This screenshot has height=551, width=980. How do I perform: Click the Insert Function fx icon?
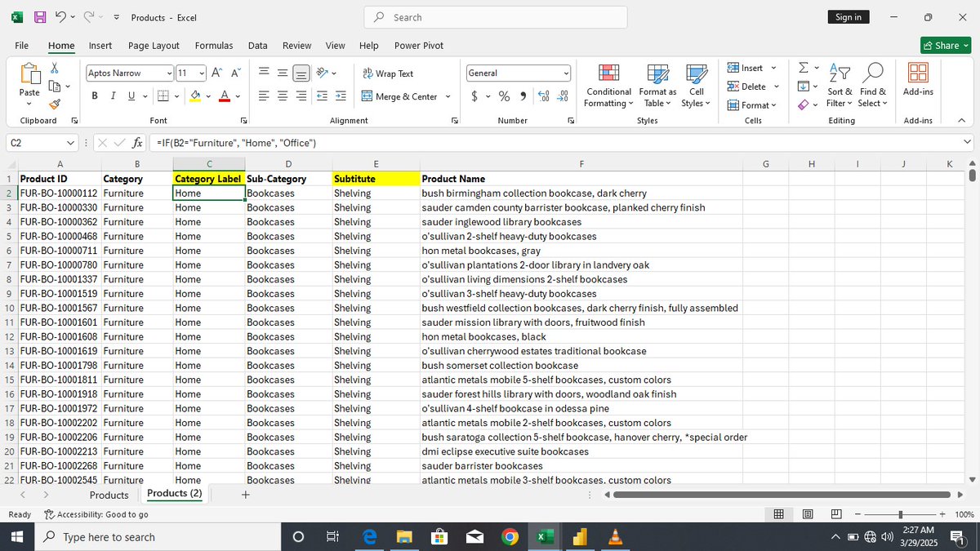pos(137,143)
